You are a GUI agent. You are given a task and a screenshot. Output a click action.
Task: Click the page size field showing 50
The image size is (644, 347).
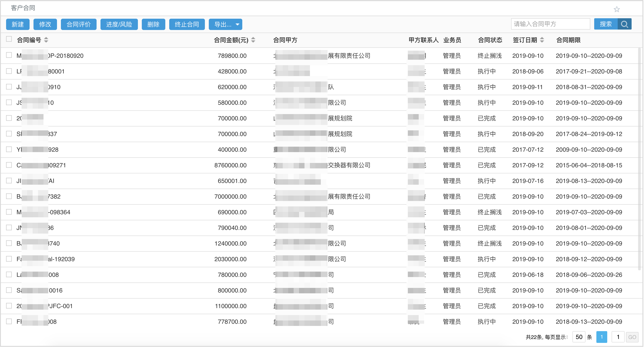click(x=579, y=337)
